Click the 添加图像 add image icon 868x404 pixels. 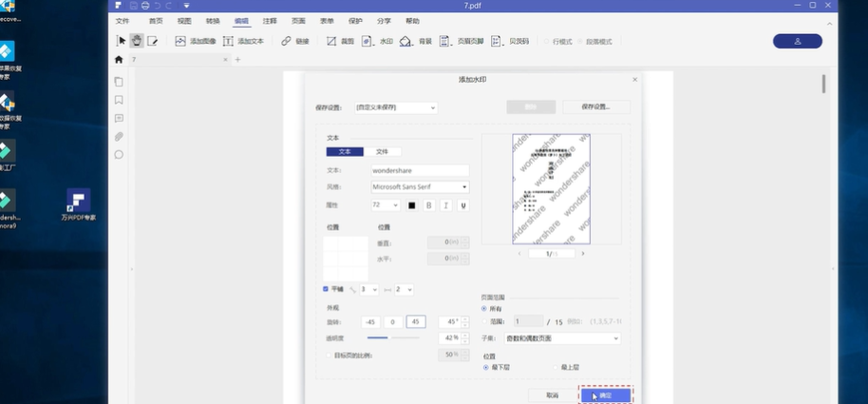click(180, 41)
